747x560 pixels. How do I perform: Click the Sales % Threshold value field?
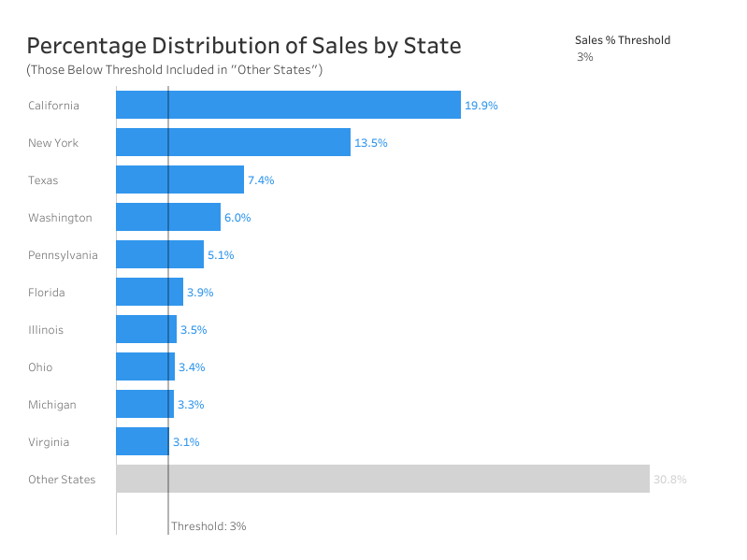click(585, 57)
